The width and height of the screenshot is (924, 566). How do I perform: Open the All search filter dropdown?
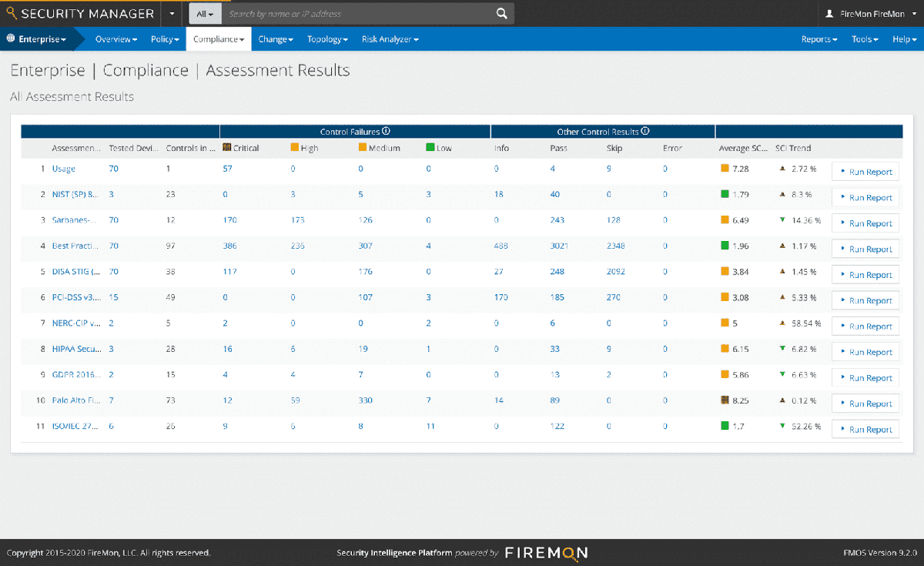pyautogui.click(x=205, y=13)
